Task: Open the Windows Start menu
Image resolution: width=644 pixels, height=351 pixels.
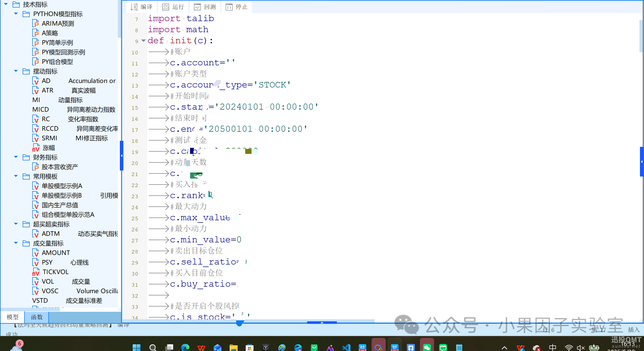Action: click(136, 348)
